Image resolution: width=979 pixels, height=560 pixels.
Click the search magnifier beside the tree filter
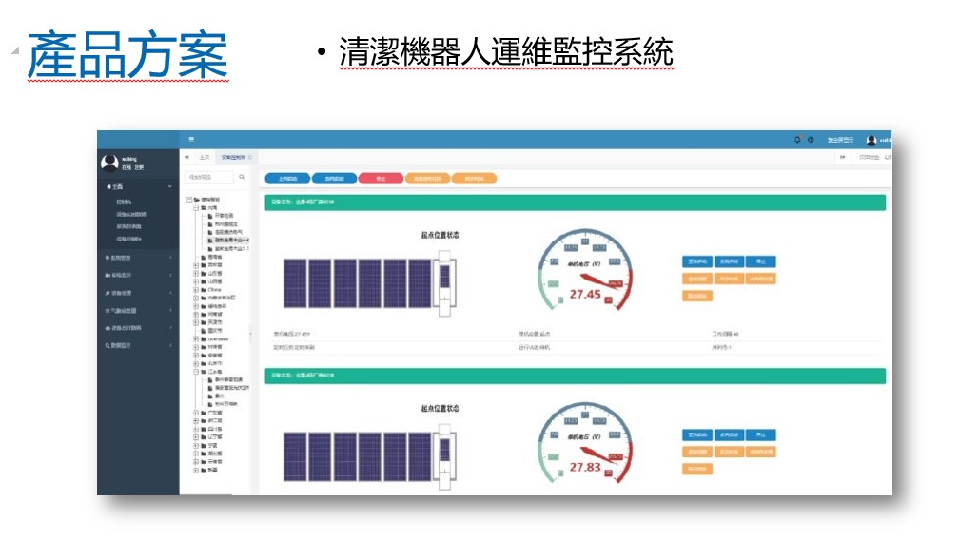coord(242,177)
